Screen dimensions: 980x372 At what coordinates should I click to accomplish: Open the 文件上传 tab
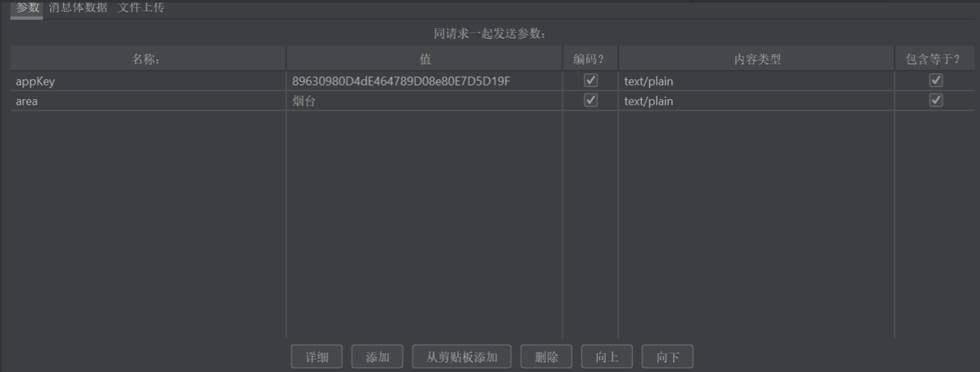141,8
